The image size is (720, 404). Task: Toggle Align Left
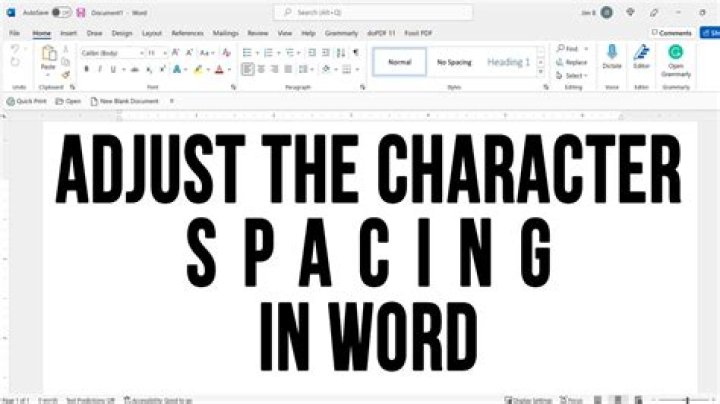tap(248, 69)
